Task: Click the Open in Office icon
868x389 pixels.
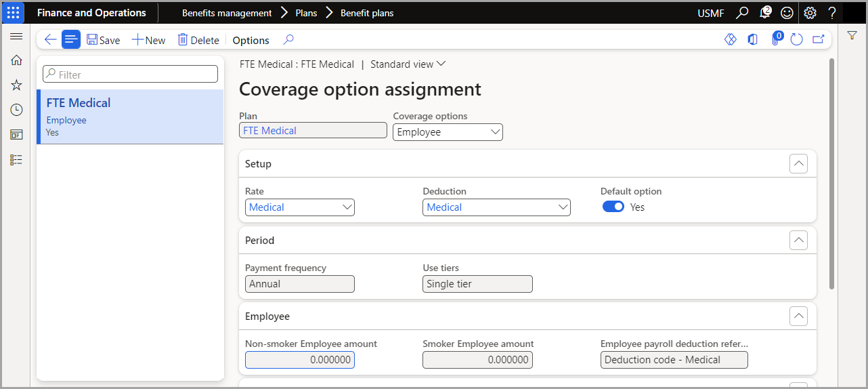Action: (752, 40)
